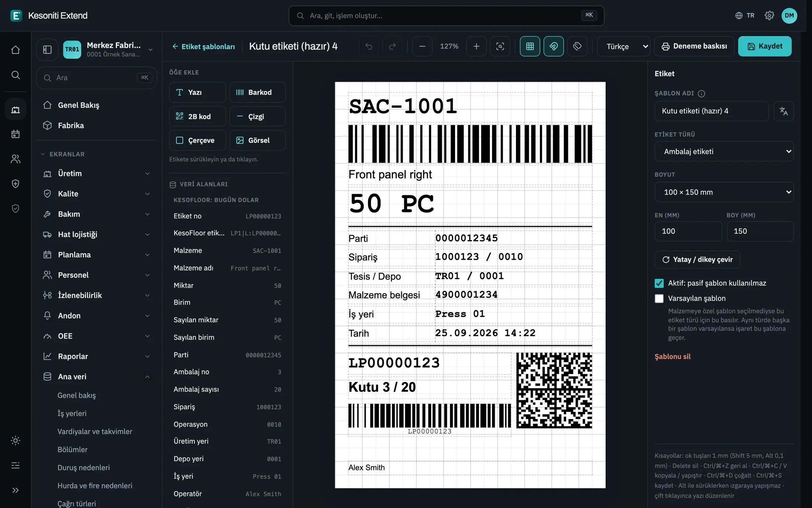812x508 pixels.
Task: Open the DM user avatar
Action: 789,16
